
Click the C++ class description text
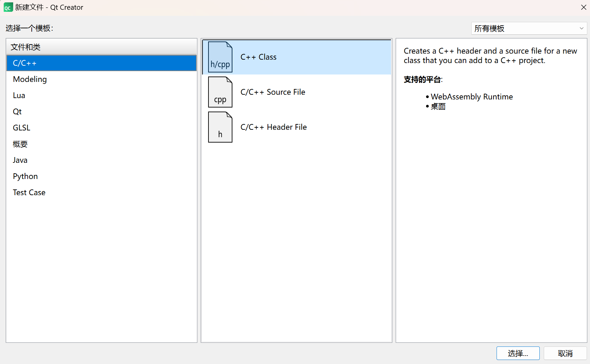point(490,56)
